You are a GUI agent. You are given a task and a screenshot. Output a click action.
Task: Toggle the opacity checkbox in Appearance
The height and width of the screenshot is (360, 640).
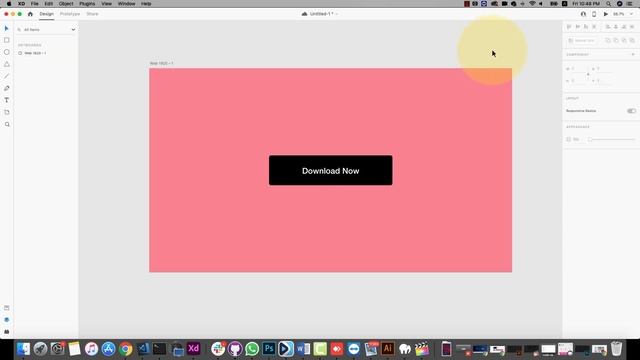pyautogui.click(x=569, y=140)
